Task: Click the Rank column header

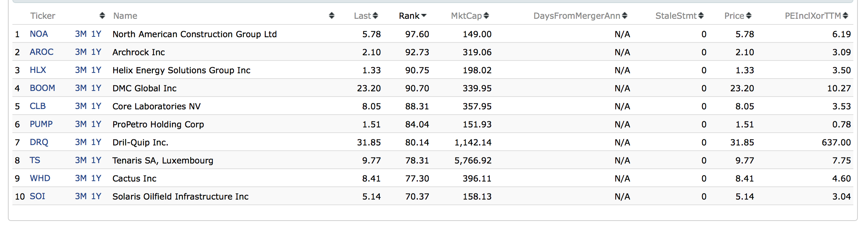Action: pyautogui.click(x=409, y=16)
